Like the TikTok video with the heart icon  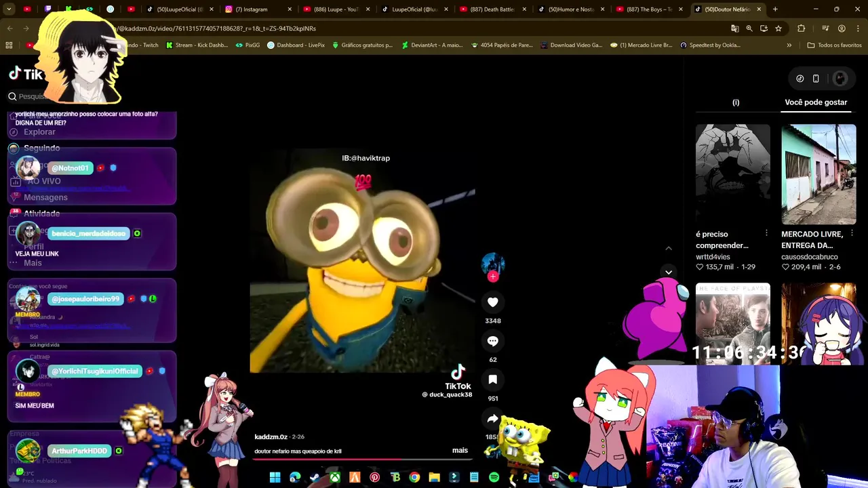pos(493,302)
